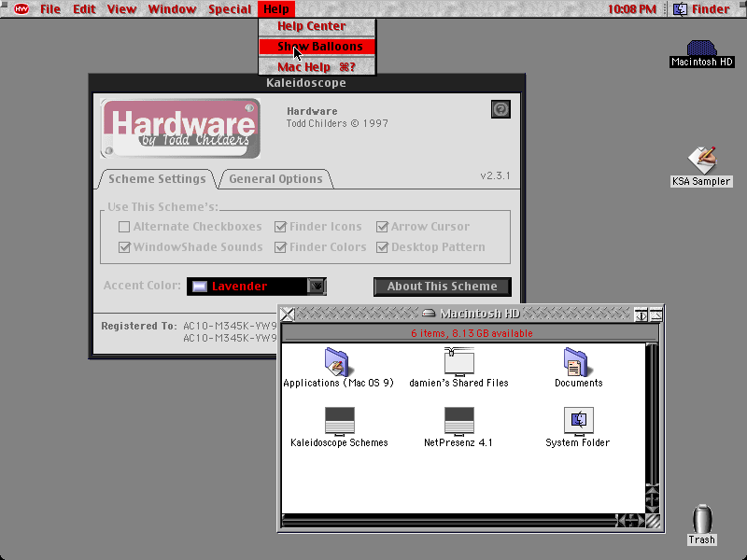
Task: Select the Applications (Mac OS 9) folder icon
Action: pos(337,361)
